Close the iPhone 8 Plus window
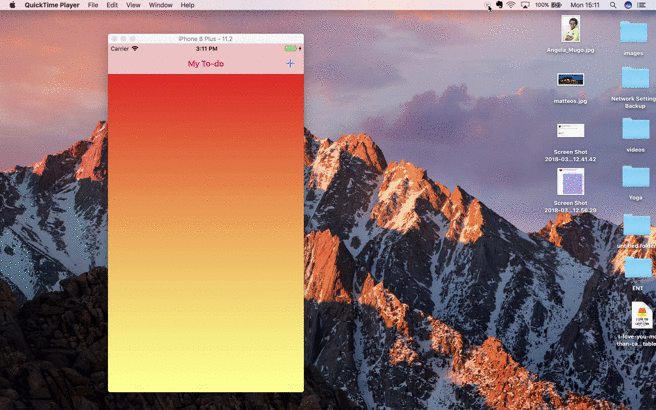 coord(114,38)
